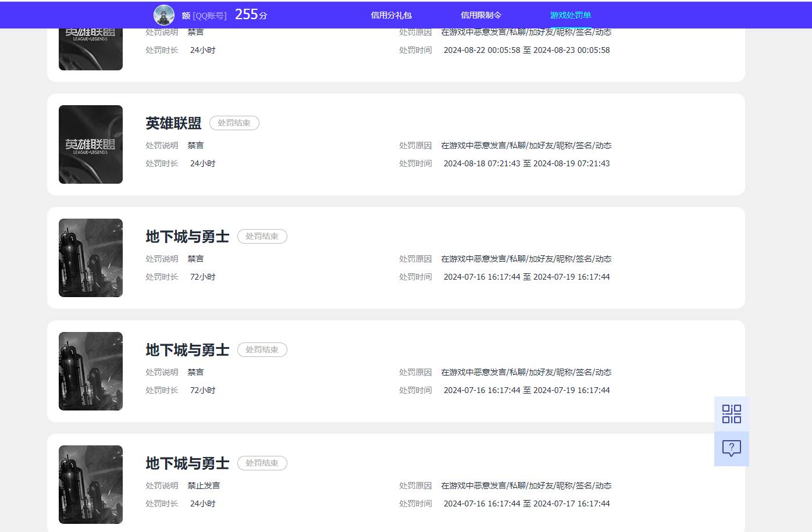This screenshot has height=532, width=812.
Task: Click the bottom 地下城与勇士 game image
Action: 90,484
